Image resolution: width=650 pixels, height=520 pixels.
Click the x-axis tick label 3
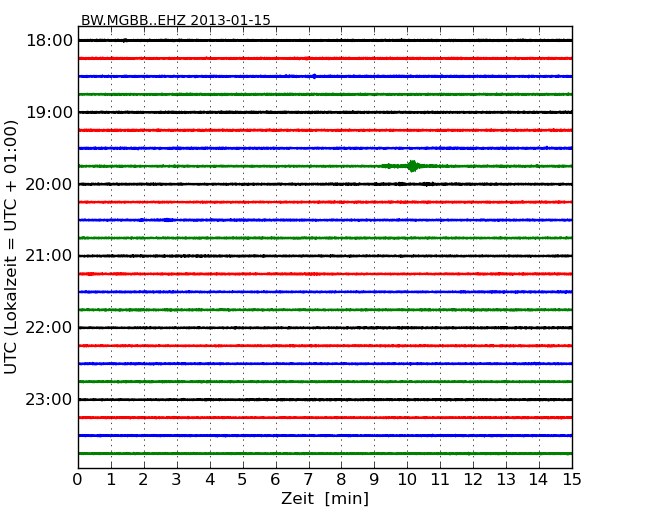point(177,480)
